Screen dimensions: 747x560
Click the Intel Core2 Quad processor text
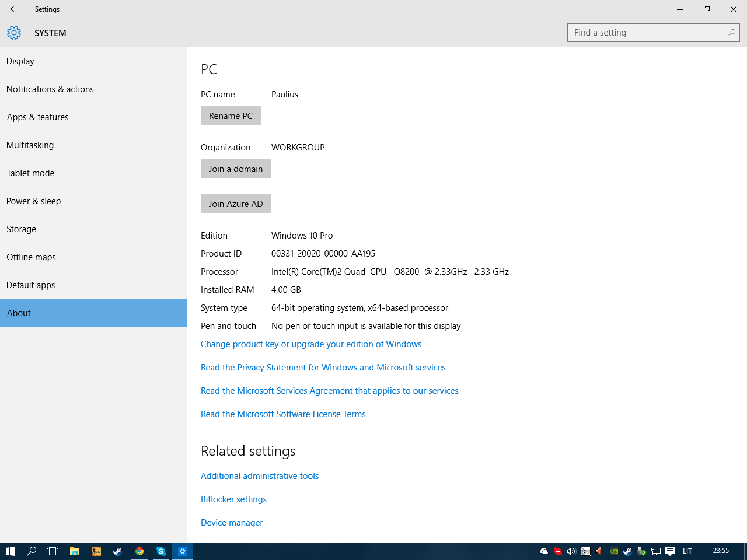pos(390,272)
